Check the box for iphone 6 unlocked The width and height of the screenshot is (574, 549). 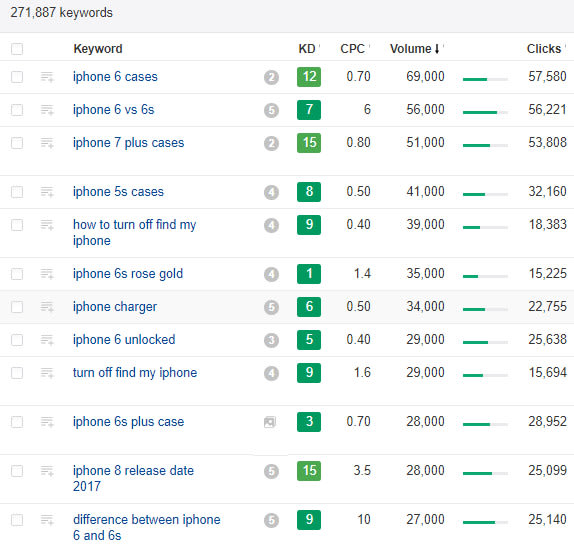(x=17, y=340)
